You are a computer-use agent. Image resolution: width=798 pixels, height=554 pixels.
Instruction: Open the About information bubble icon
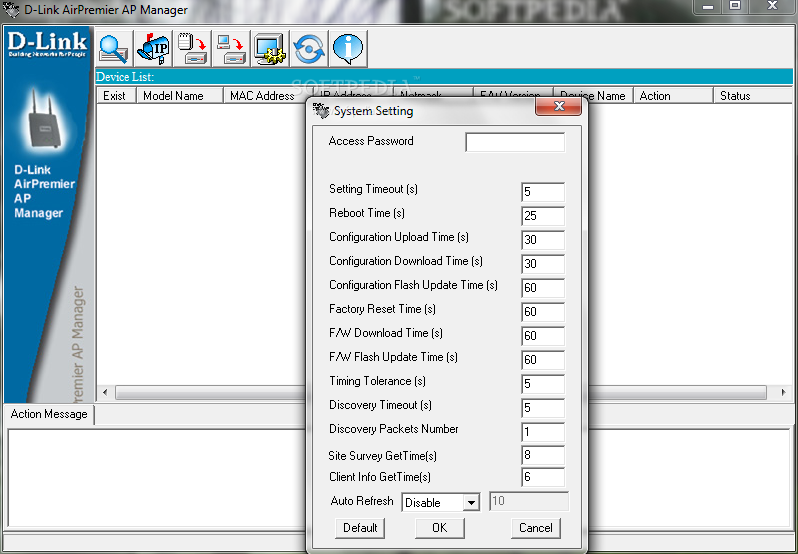pos(349,48)
